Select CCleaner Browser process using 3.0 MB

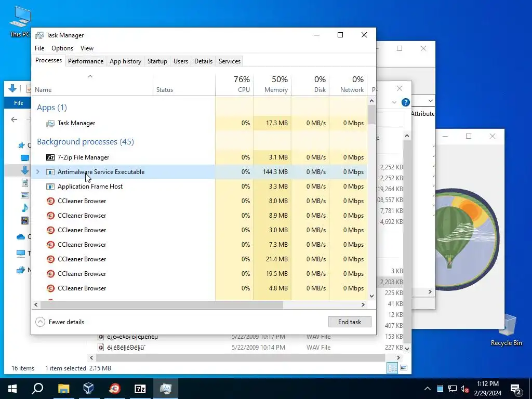199,230
